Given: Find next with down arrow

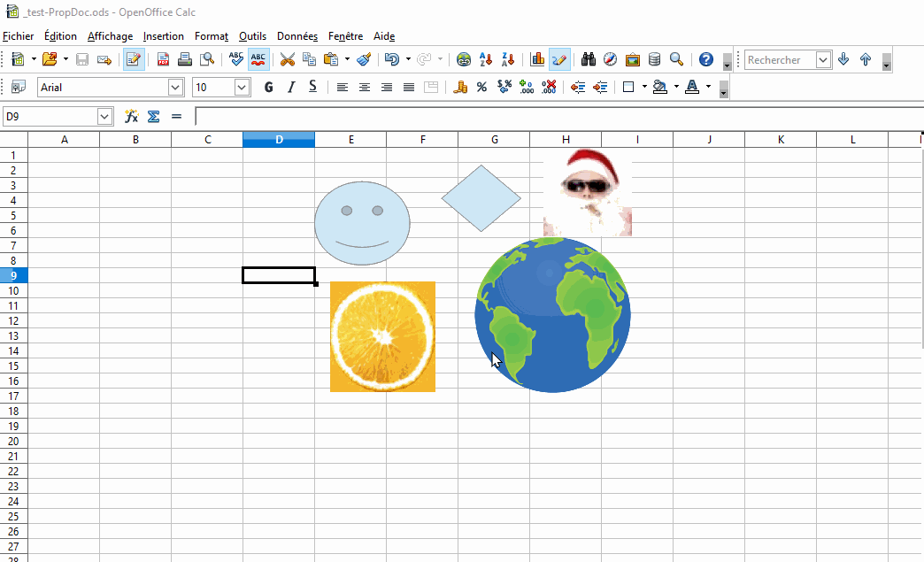Looking at the screenshot, I should click(x=843, y=59).
